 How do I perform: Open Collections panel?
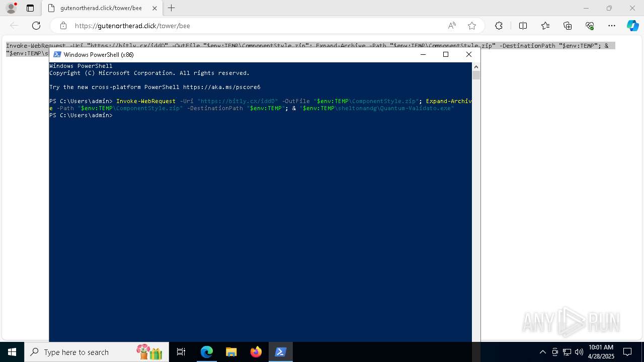coord(568,26)
